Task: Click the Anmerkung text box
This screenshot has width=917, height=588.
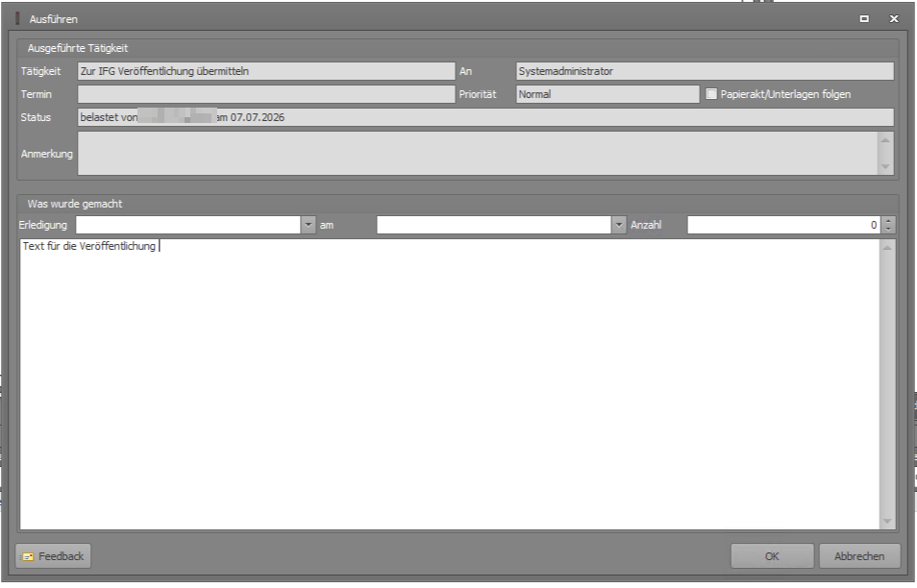Action: pos(478,153)
